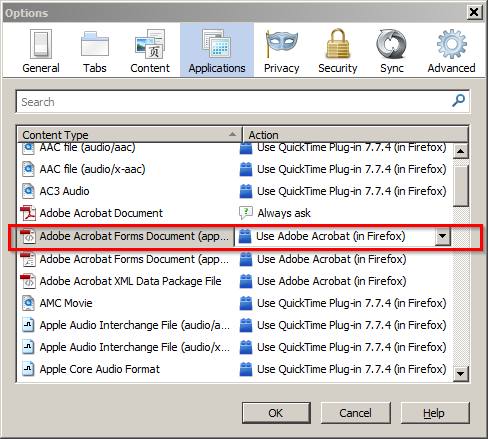Focus the Search input field
The image size is (488, 439).
(x=243, y=101)
